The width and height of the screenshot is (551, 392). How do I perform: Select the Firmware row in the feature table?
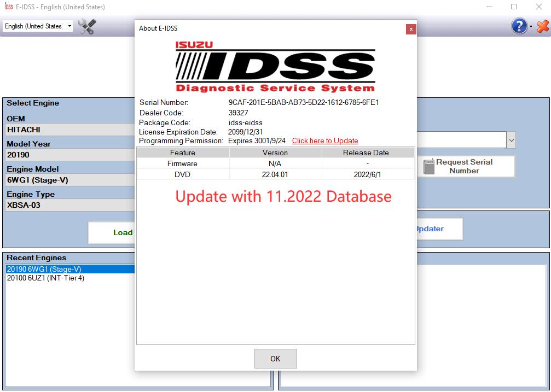point(276,163)
